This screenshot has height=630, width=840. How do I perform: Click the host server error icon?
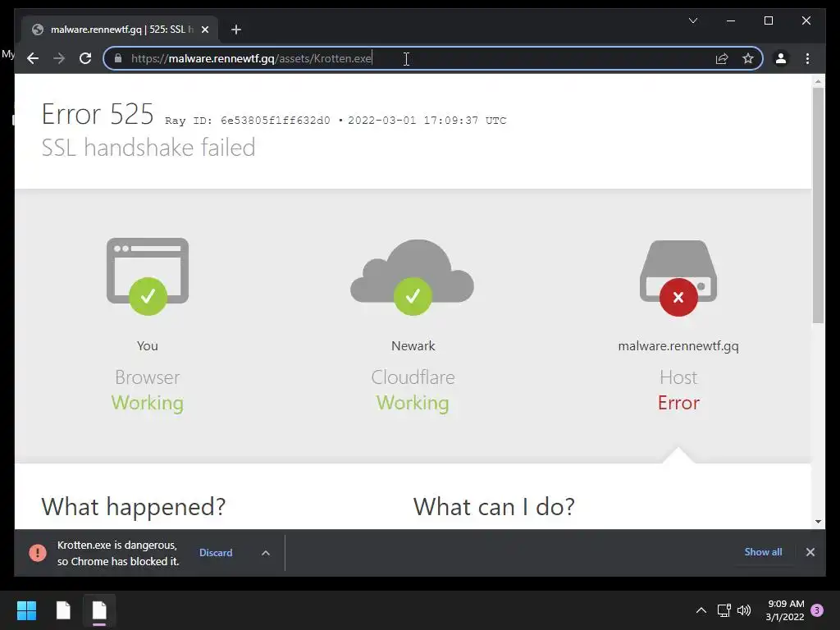click(x=678, y=277)
